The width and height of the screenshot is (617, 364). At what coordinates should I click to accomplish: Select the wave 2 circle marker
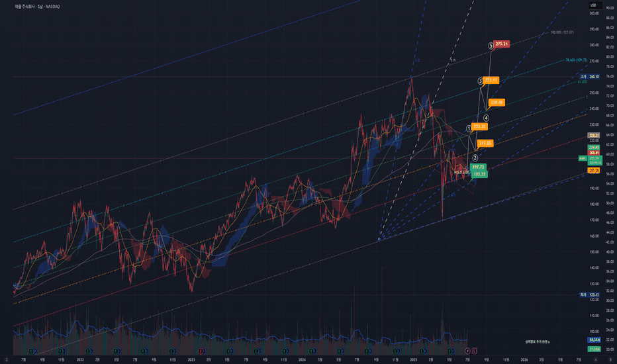point(475,158)
